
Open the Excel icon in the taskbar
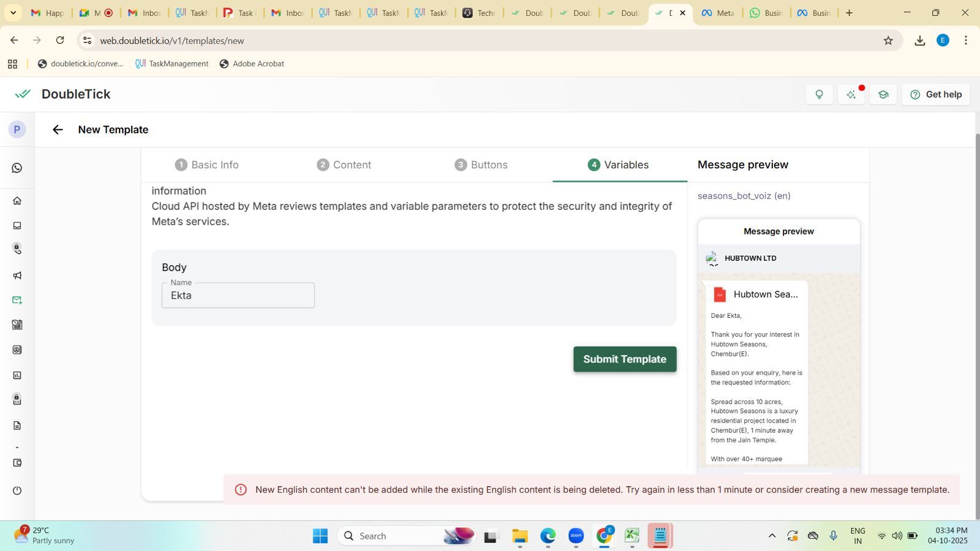pos(631,536)
